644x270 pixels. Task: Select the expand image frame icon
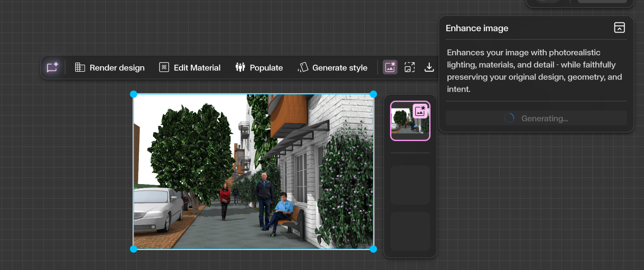click(410, 67)
